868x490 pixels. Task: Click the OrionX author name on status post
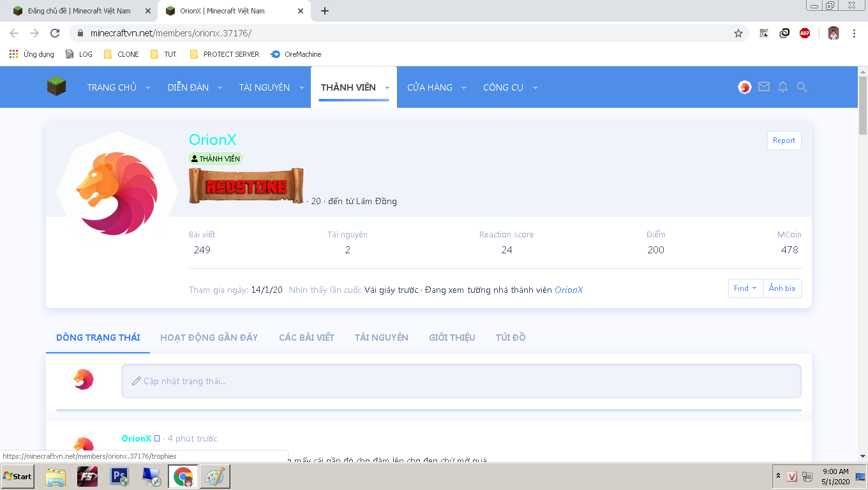(137, 438)
